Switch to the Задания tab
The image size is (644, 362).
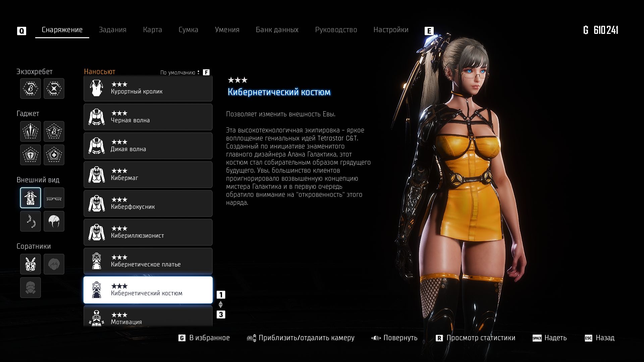coord(112,30)
